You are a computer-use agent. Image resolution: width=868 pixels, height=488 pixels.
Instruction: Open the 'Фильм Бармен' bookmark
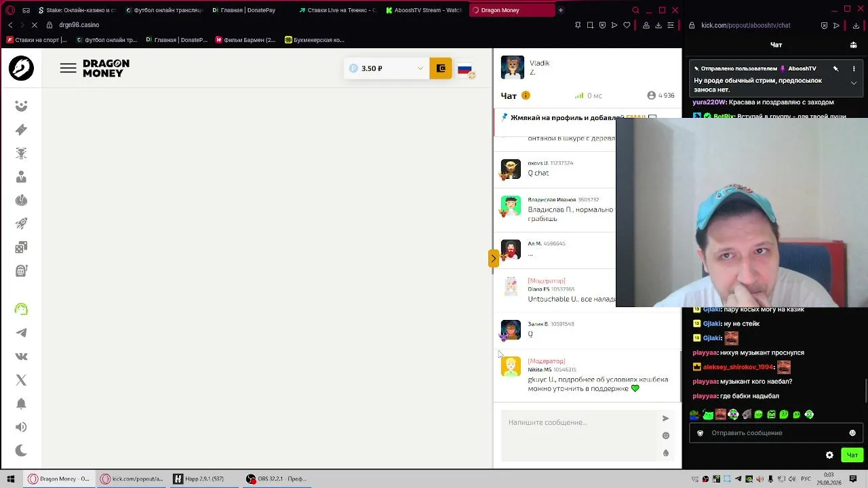[245, 40]
